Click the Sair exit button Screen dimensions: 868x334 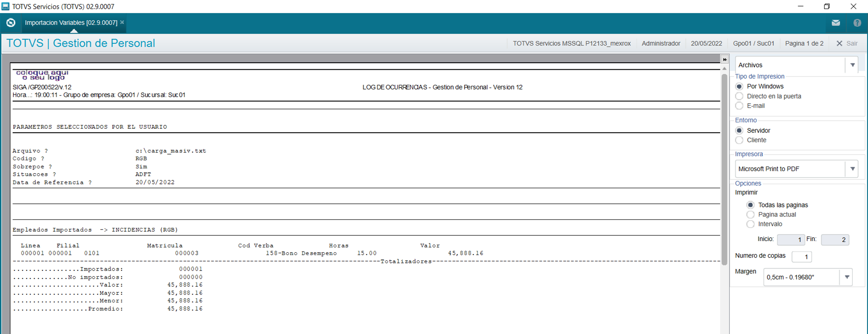(847, 43)
